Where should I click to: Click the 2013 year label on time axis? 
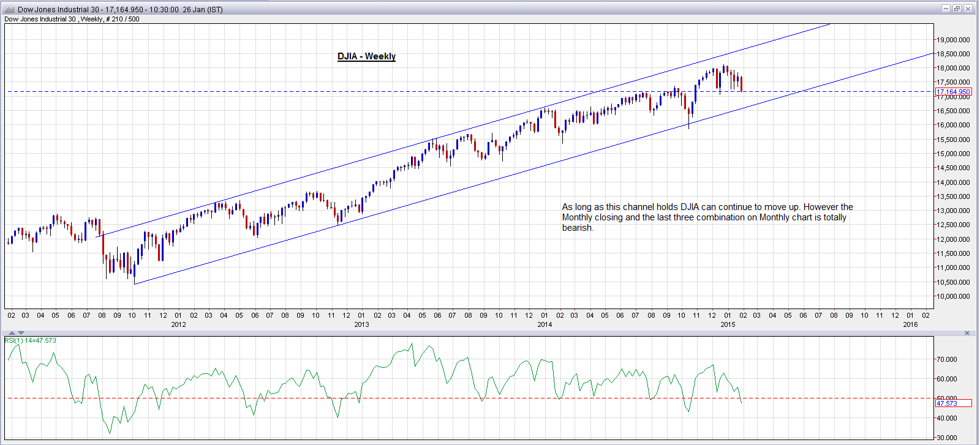361,324
